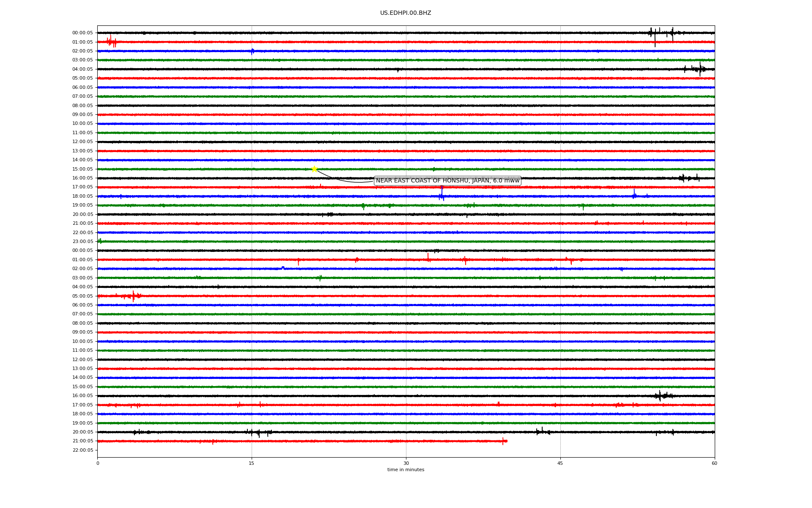The width and height of the screenshot is (812, 508).
Task: Click the end of the last red trace
Action: pos(506,441)
